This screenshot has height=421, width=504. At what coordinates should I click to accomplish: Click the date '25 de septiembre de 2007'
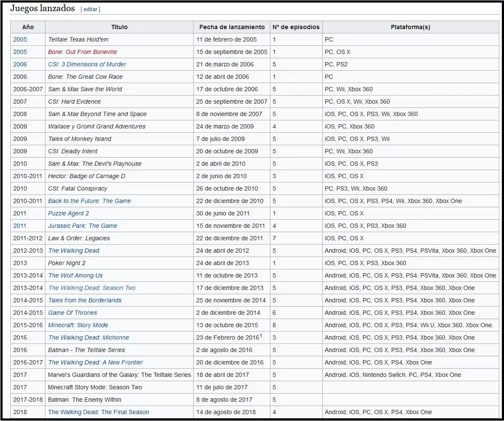point(232,102)
